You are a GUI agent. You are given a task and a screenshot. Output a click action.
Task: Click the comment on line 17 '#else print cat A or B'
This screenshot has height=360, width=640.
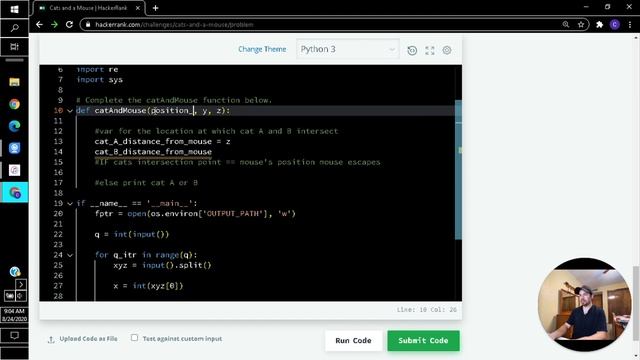(146, 183)
